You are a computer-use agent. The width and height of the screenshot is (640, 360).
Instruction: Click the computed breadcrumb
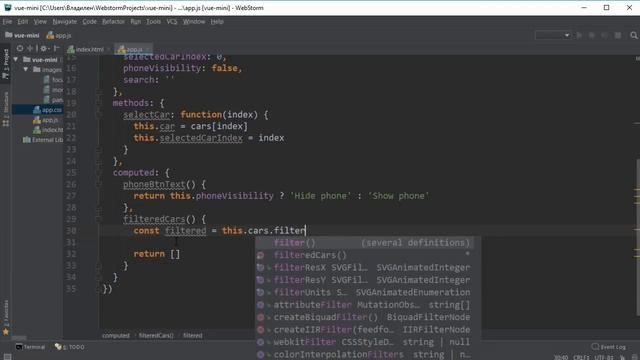pos(116,336)
